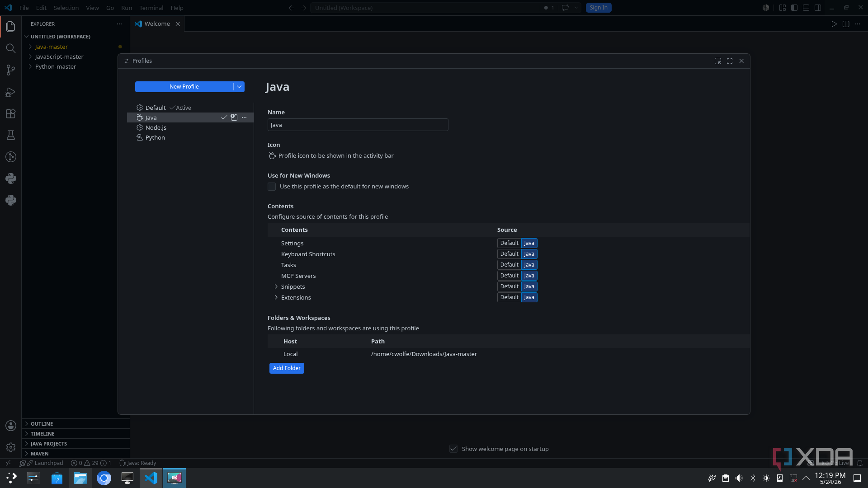
Task: Expand the Outline section
Action: coord(76,424)
